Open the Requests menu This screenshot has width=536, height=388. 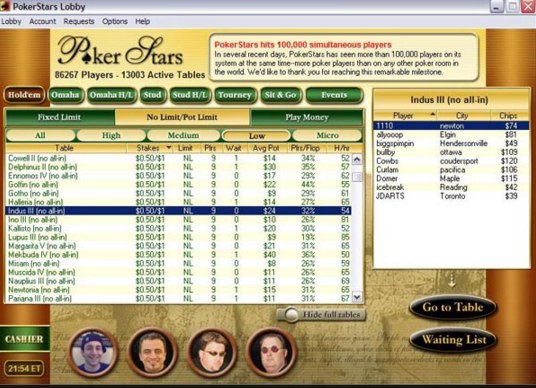(79, 21)
